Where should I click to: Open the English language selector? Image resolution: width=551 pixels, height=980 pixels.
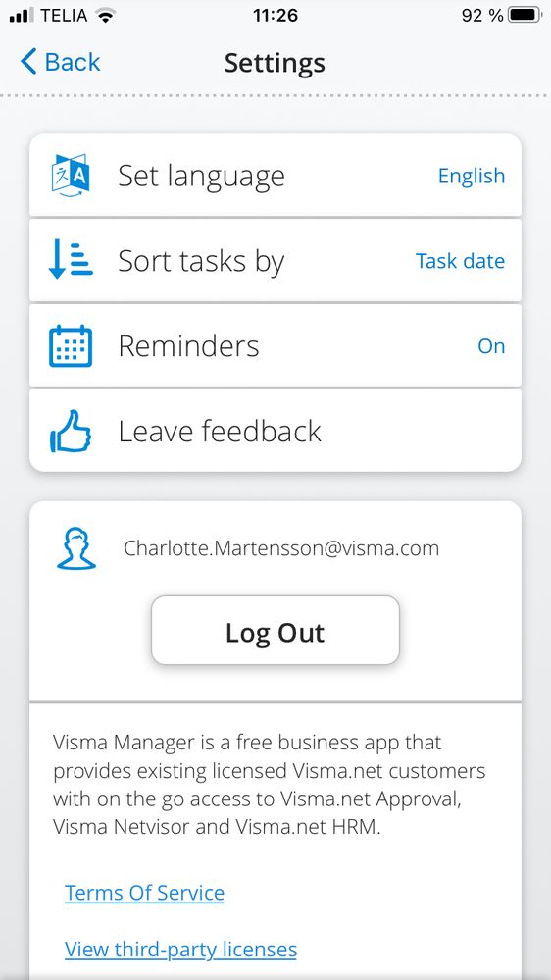pos(471,177)
